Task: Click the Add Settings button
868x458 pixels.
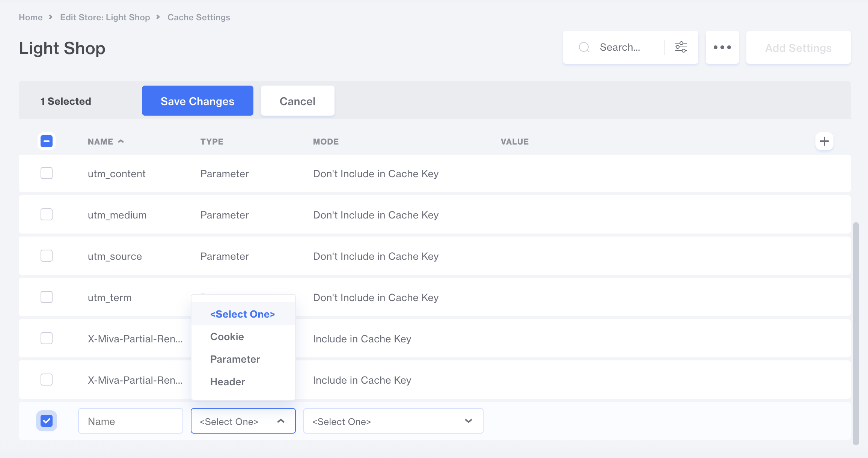Action: [798, 47]
